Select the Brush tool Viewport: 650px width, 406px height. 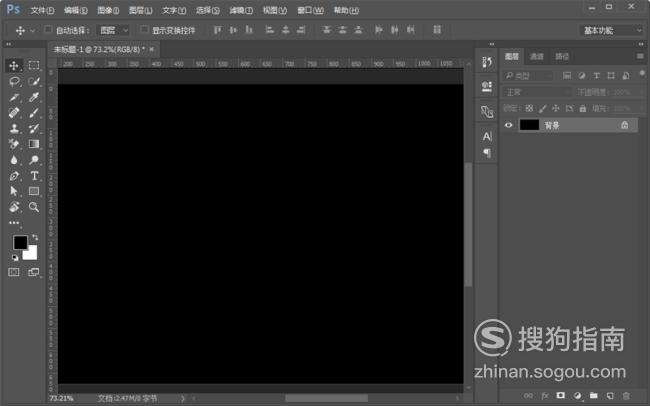click(x=34, y=113)
